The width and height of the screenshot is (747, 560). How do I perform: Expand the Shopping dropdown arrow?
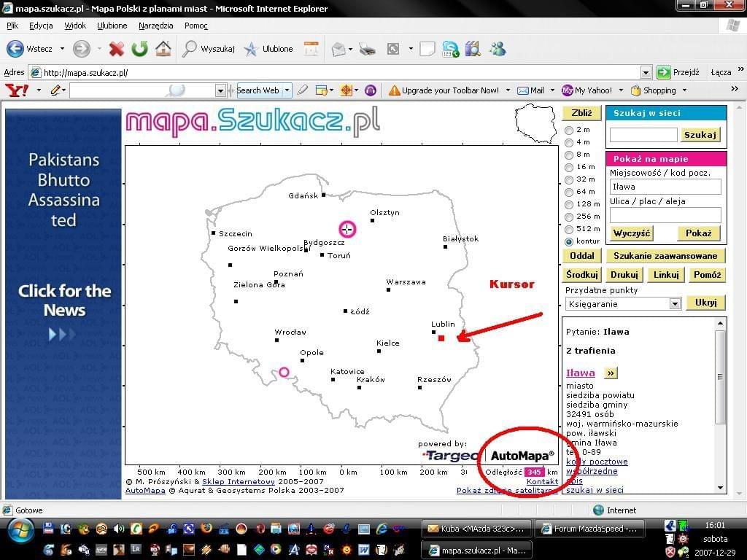(x=684, y=90)
